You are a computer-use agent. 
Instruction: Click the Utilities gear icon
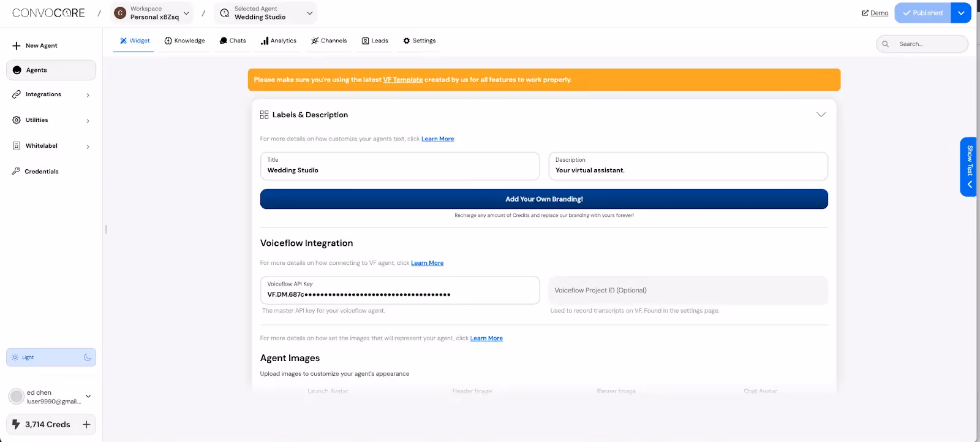[17, 120]
